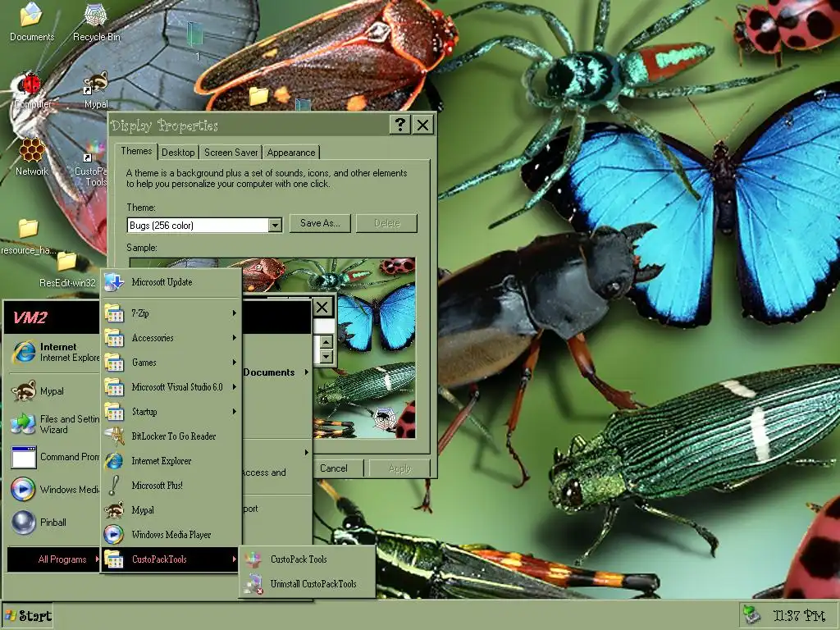Expand Documents submenu in Start menu
The width and height of the screenshot is (840, 630).
[276, 372]
